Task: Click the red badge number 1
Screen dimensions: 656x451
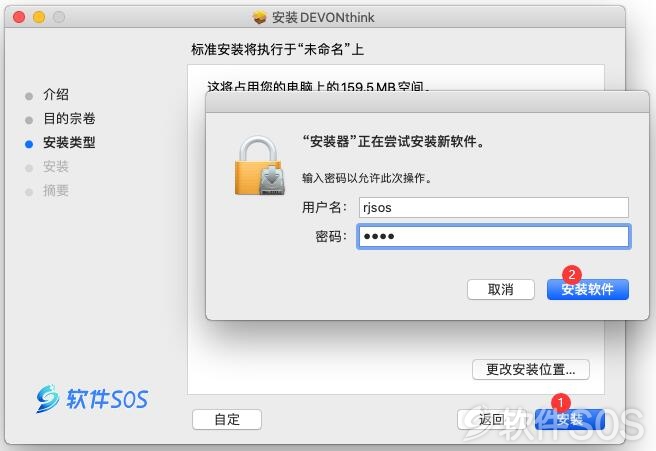Action: (x=561, y=403)
